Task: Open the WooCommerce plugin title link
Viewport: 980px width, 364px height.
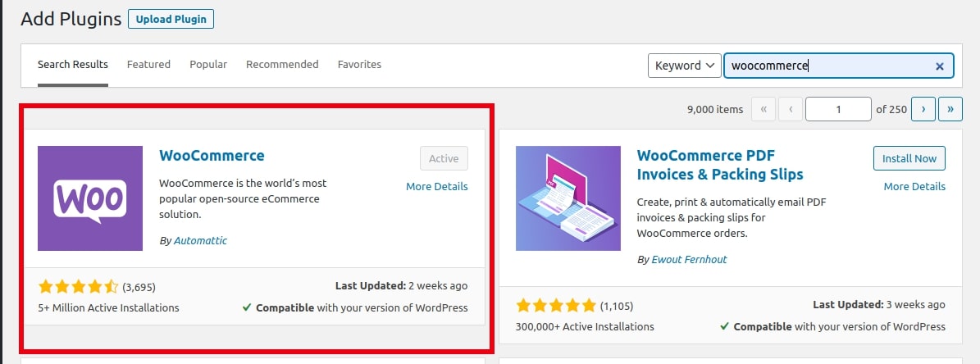Action: [212, 156]
